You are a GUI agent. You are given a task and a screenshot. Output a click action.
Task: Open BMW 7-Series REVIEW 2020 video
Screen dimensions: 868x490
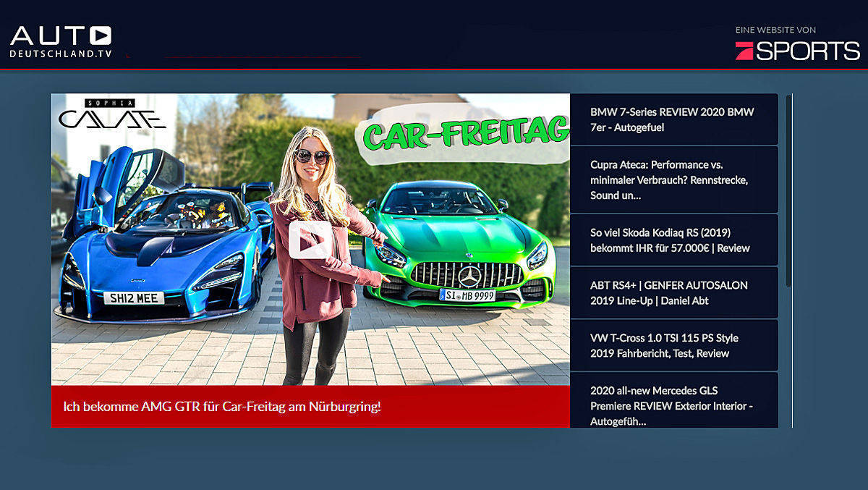[x=673, y=119]
